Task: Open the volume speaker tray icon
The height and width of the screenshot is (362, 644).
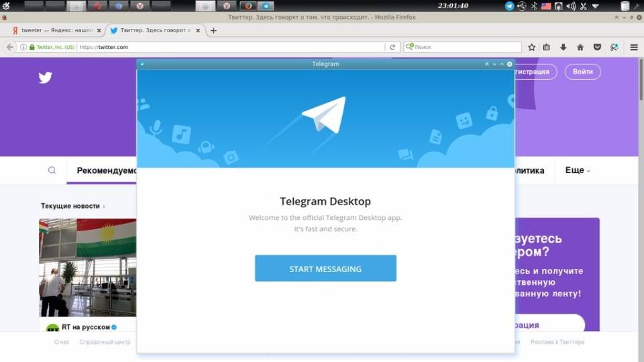Action: tap(570, 6)
